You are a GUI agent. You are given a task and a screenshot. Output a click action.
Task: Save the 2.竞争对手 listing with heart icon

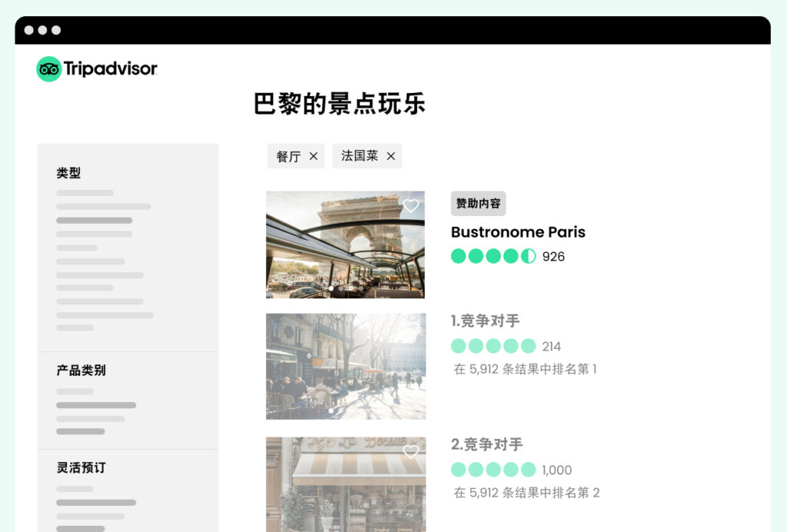coord(410,452)
